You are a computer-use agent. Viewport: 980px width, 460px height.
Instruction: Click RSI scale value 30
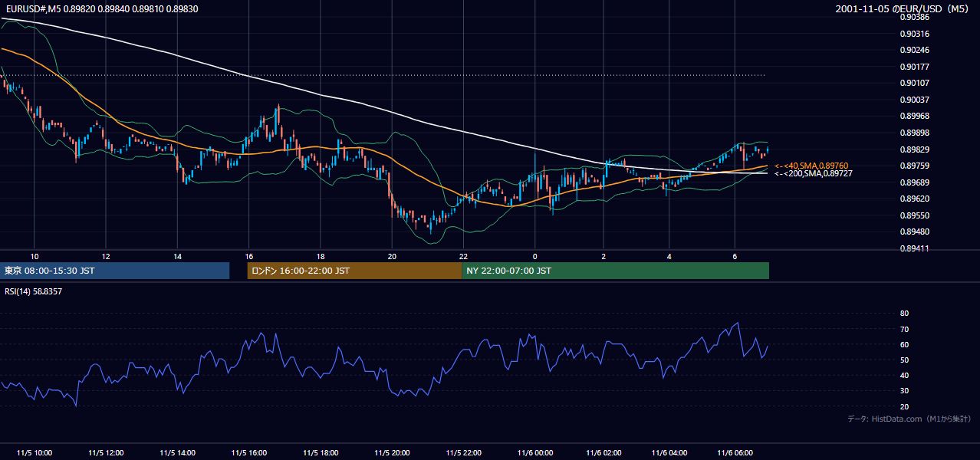904,391
